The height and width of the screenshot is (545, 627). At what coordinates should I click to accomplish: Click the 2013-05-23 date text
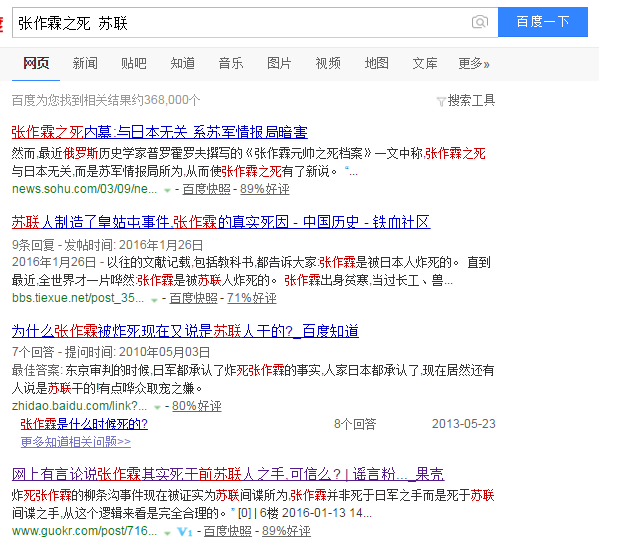(464, 424)
